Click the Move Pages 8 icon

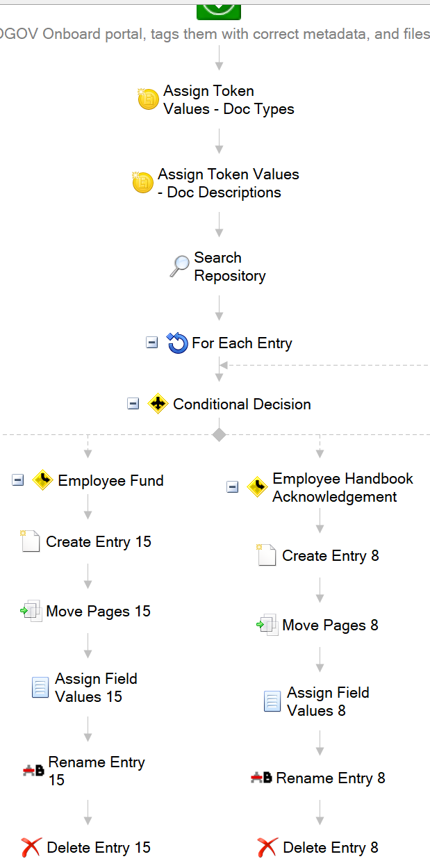(x=266, y=625)
